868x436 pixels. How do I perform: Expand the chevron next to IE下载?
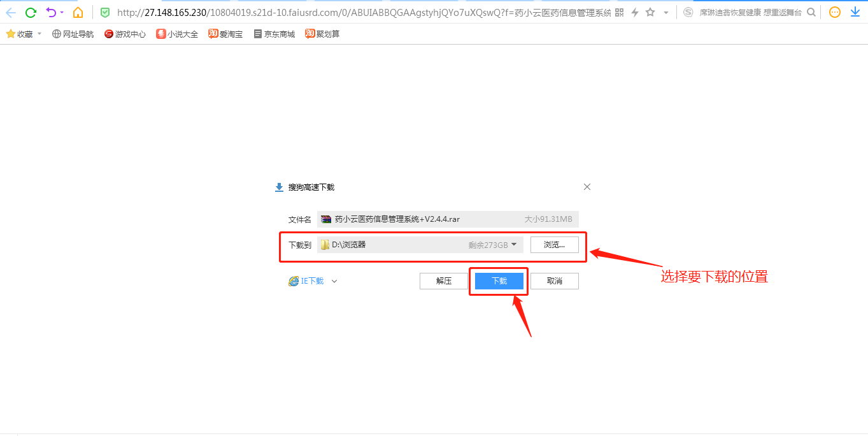pyautogui.click(x=334, y=281)
